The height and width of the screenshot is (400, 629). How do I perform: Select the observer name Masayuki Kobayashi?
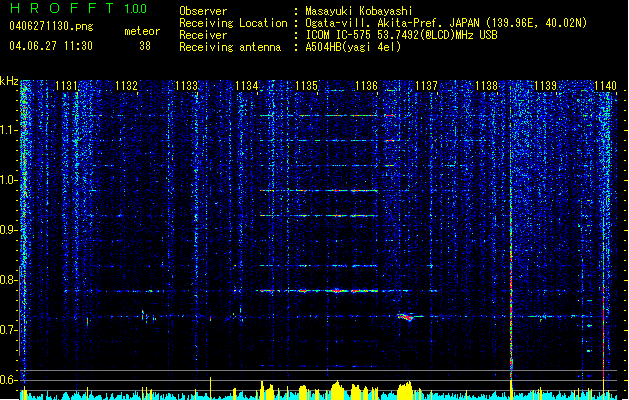pyautogui.click(x=359, y=11)
